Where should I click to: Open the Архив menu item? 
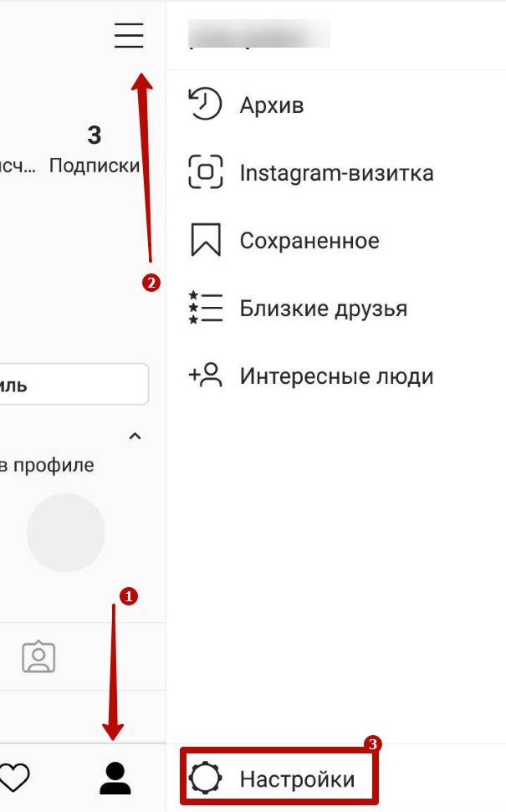click(271, 105)
